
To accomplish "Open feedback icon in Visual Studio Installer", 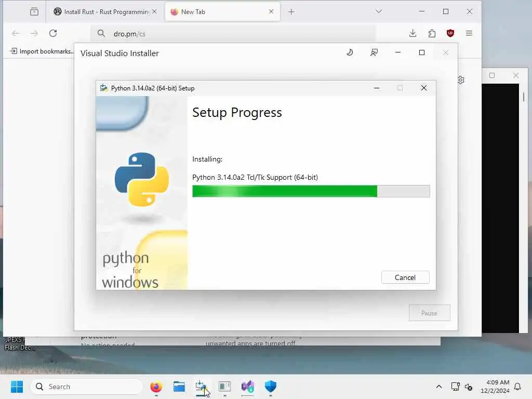I will point(374,52).
